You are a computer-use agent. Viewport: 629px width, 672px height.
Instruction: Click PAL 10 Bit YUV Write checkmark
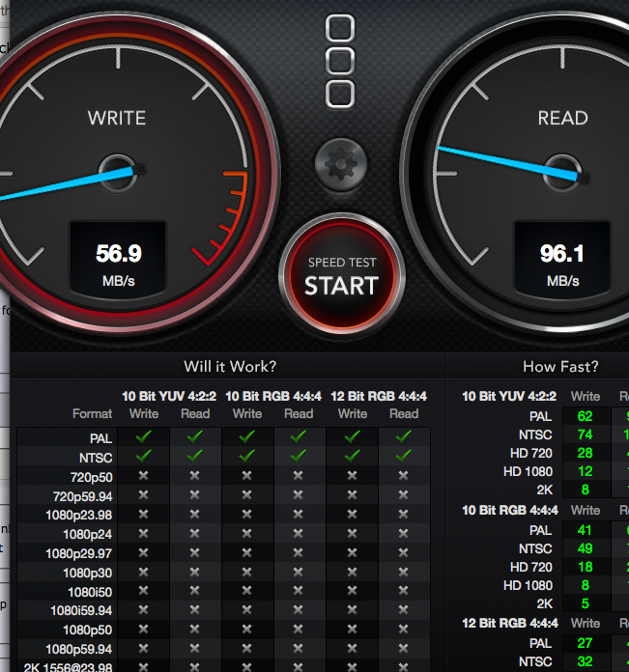click(144, 436)
